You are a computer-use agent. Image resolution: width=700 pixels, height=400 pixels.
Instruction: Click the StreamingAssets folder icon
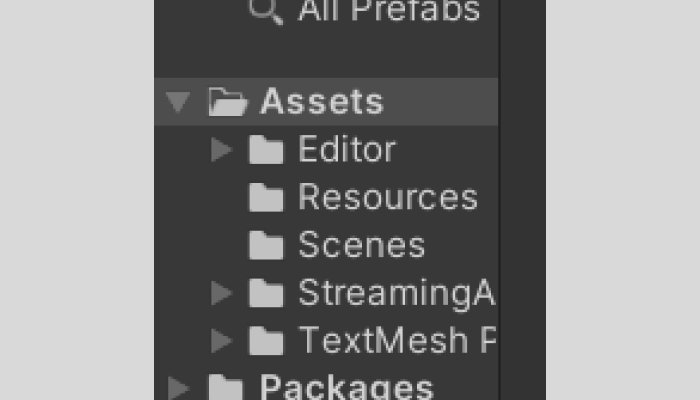pyautogui.click(x=266, y=294)
